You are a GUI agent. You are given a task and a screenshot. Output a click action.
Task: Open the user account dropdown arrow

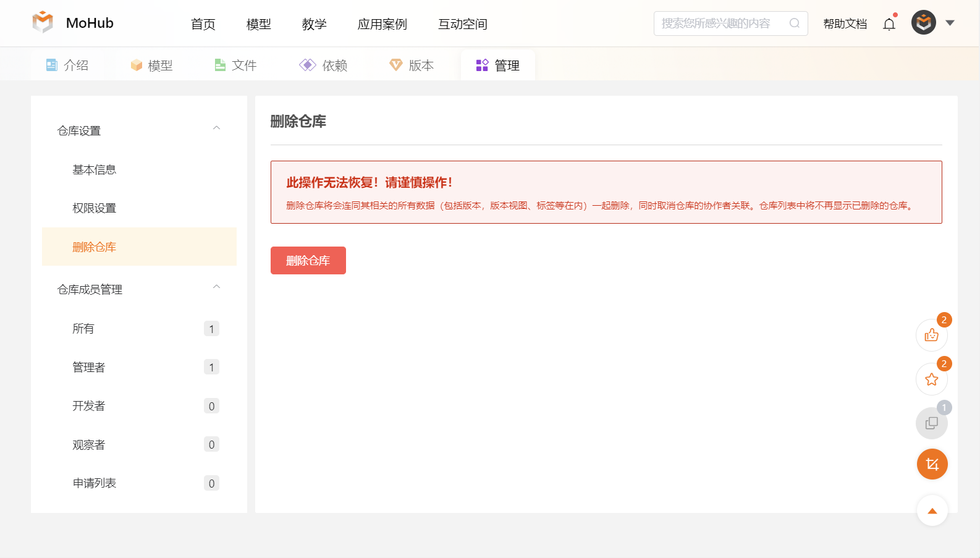coord(950,23)
